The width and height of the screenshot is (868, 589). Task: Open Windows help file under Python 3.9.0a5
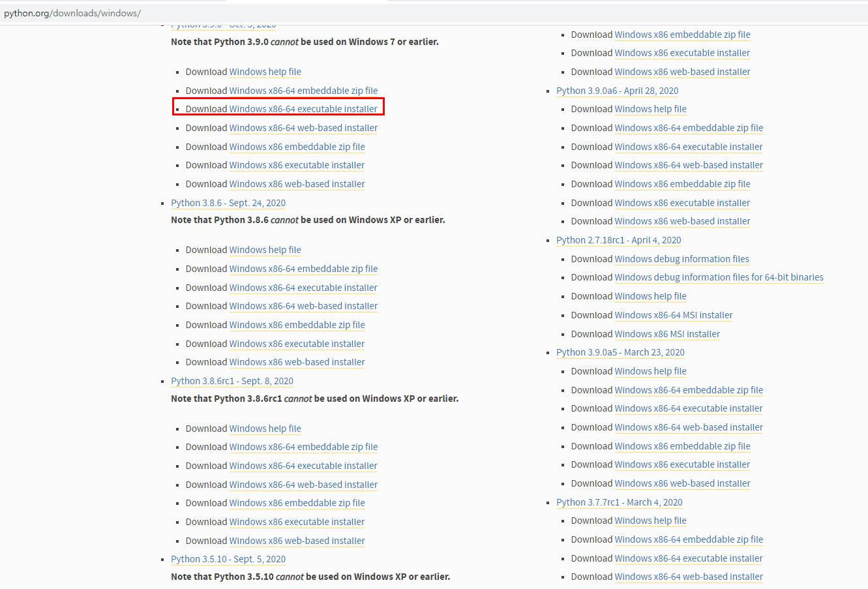pos(651,371)
